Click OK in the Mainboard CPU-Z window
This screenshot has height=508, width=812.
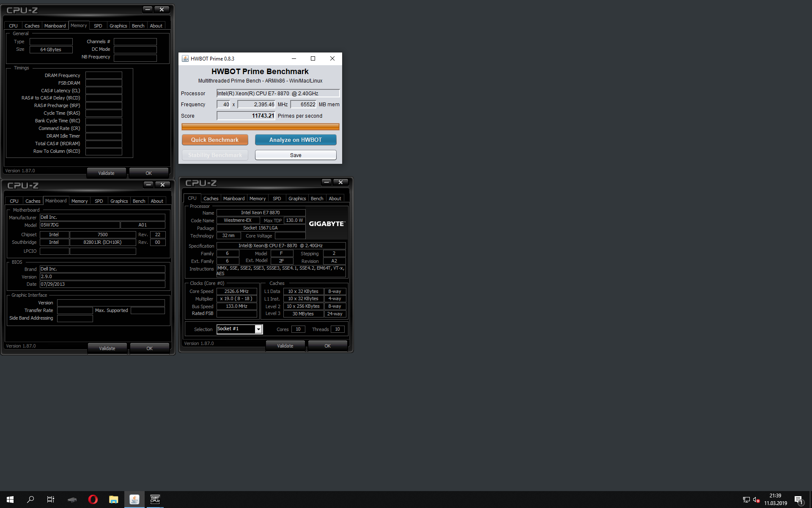click(x=150, y=348)
